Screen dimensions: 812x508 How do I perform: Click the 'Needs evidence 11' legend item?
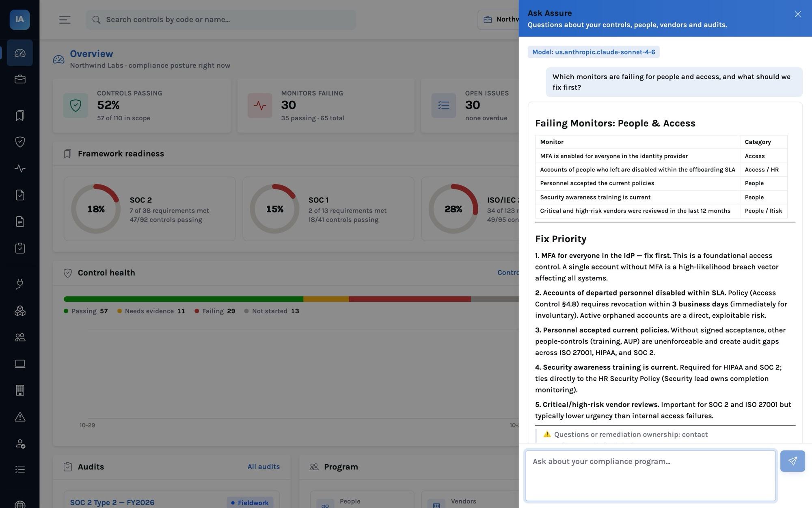coord(151,311)
